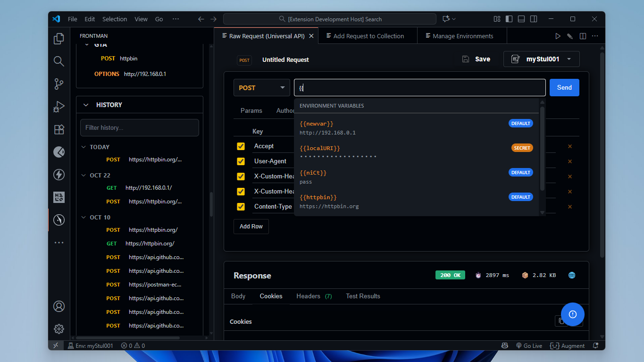
Task: Delete the Content-Type header row
Action: (570, 207)
